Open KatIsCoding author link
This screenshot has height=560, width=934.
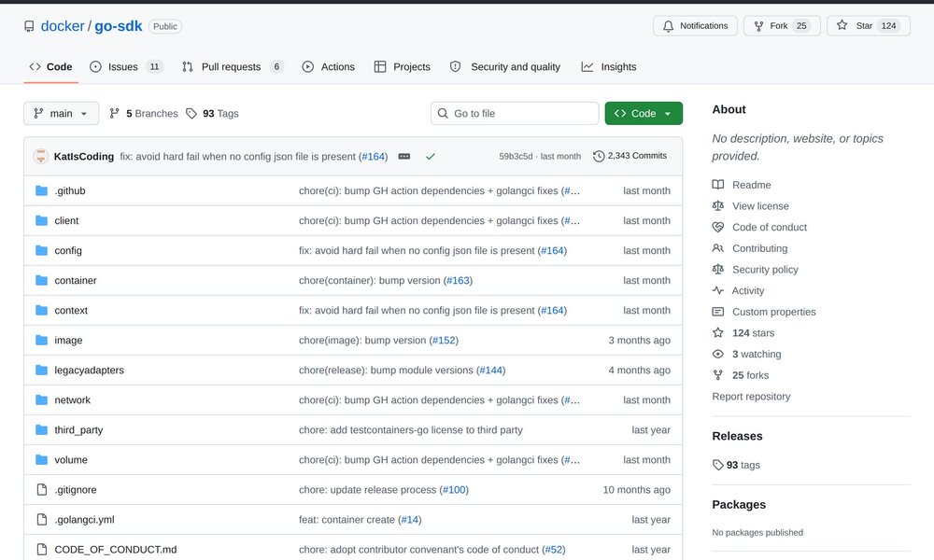(84, 156)
